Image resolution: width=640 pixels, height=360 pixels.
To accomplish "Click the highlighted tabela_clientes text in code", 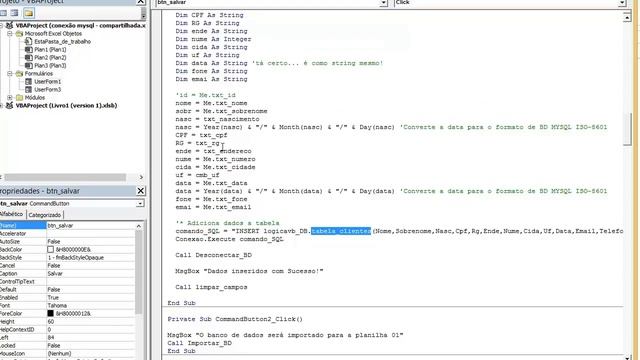I will pos(341,231).
